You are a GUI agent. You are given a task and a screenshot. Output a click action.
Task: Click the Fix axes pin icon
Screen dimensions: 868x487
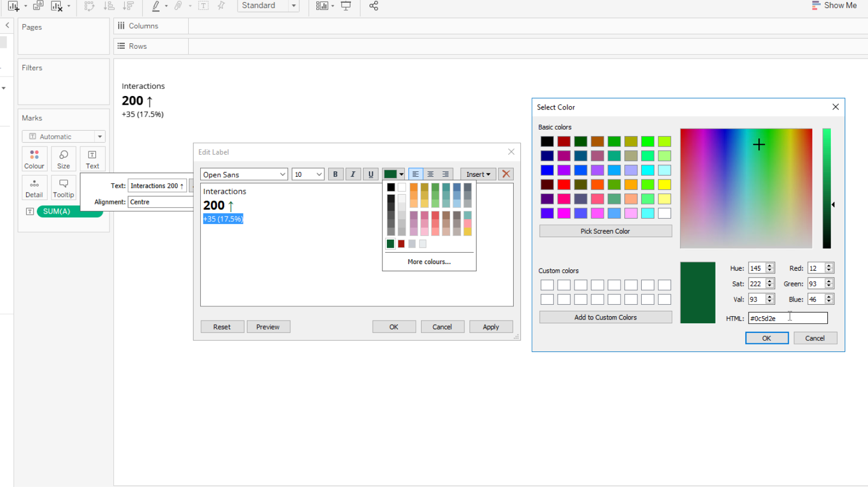click(221, 6)
